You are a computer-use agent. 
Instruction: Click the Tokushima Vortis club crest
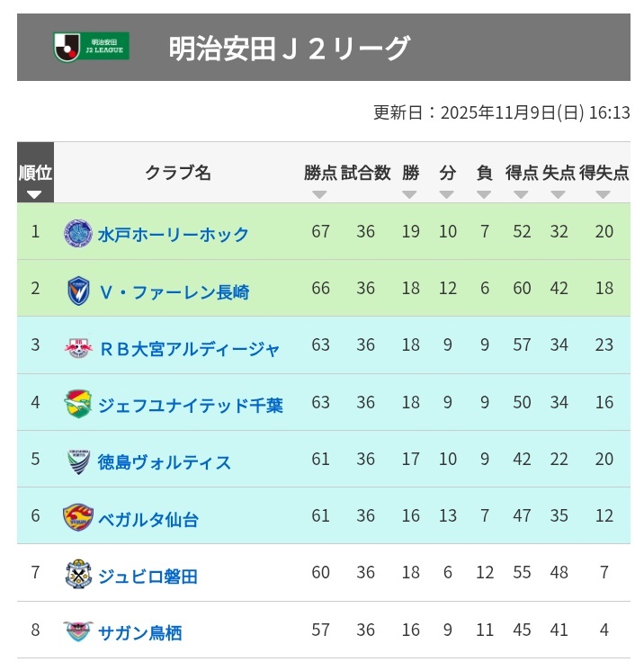pyautogui.click(x=78, y=461)
